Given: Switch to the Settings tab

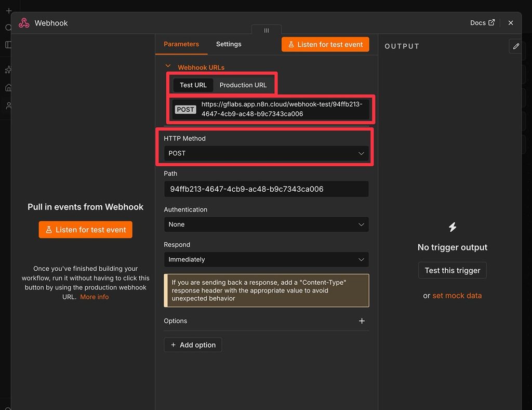Looking at the screenshot, I should click(x=229, y=44).
